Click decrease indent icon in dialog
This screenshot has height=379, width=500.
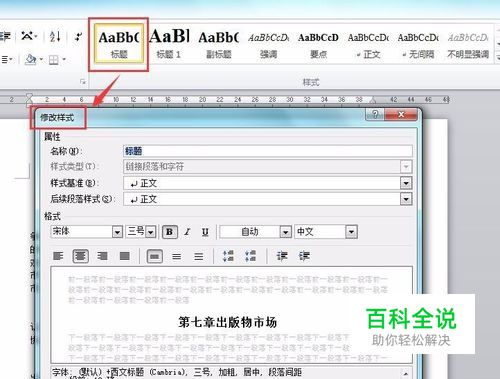pos(282,256)
